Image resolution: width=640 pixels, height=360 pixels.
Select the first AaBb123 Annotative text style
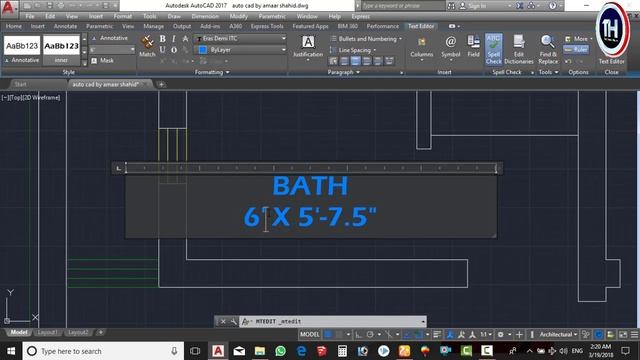[22, 50]
